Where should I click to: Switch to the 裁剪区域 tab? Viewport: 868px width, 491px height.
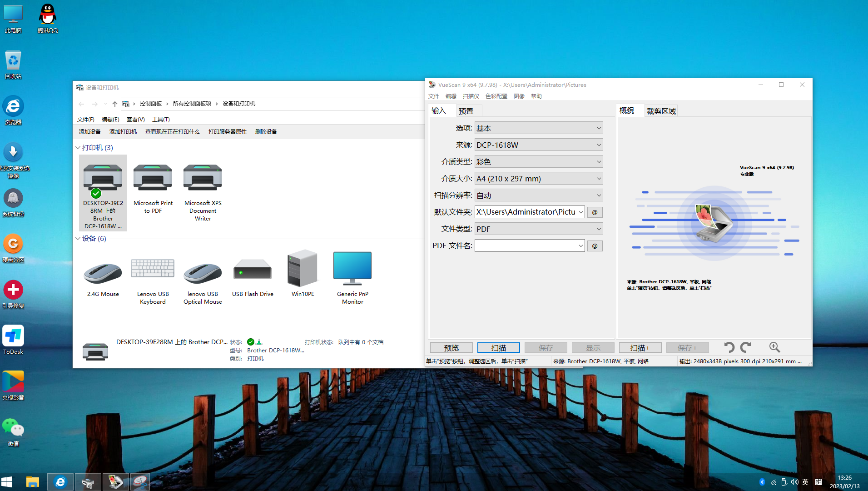pyautogui.click(x=661, y=111)
